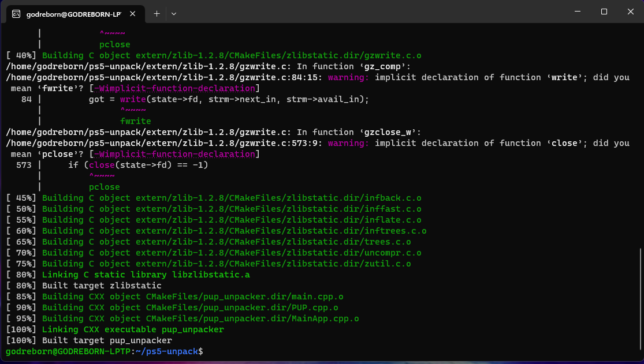The width and height of the screenshot is (644, 364).
Task: Click the 'Building CXX object ... PUP.cpp.o' line
Action: [172, 307]
